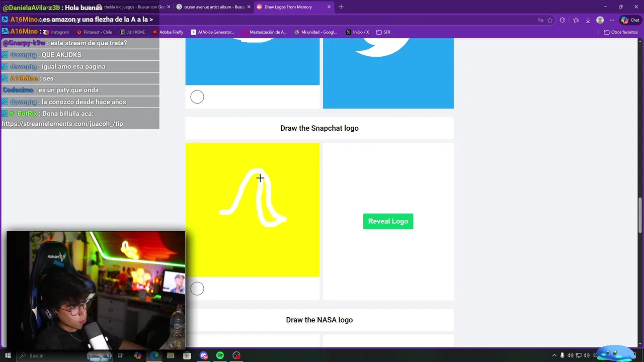This screenshot has width=644, height=362.
Task: Open the browser extensions icon
Action: (x=562, y=20)
